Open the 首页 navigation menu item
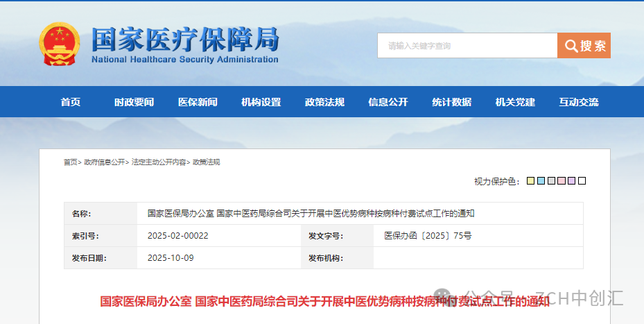This screenshot has width=644, height=324. coord(70,102)
